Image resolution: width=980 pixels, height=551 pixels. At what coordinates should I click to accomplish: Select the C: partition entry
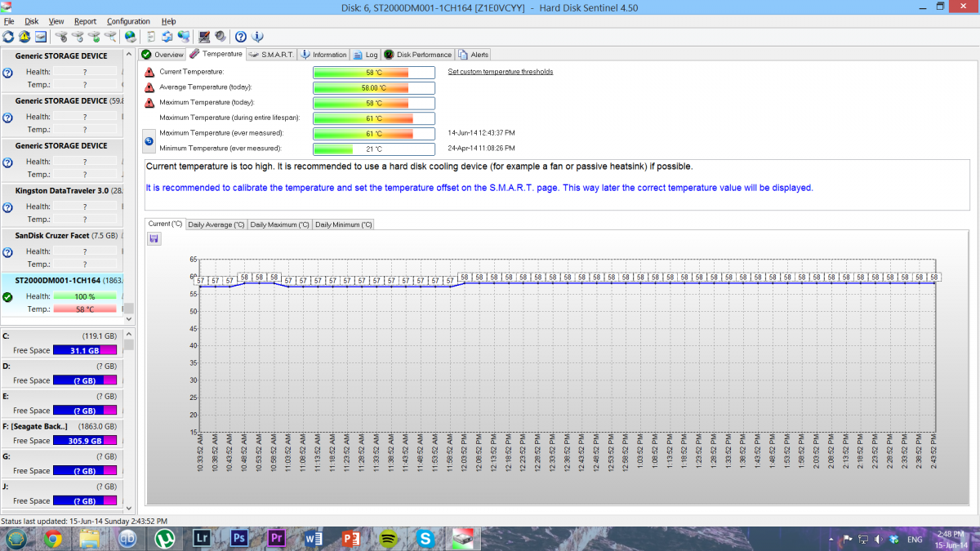point(62,343)
